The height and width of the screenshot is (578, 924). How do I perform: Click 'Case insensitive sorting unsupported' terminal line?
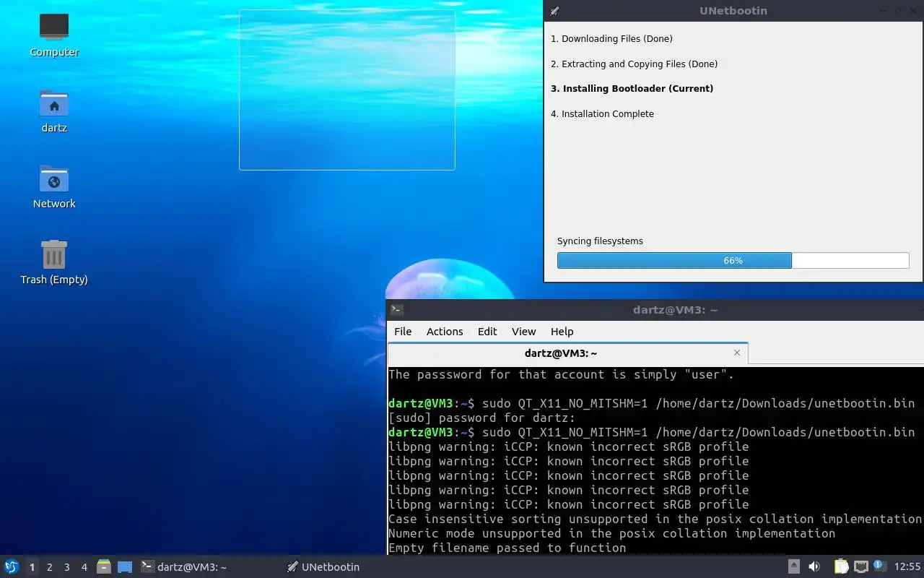coord(655,519)
